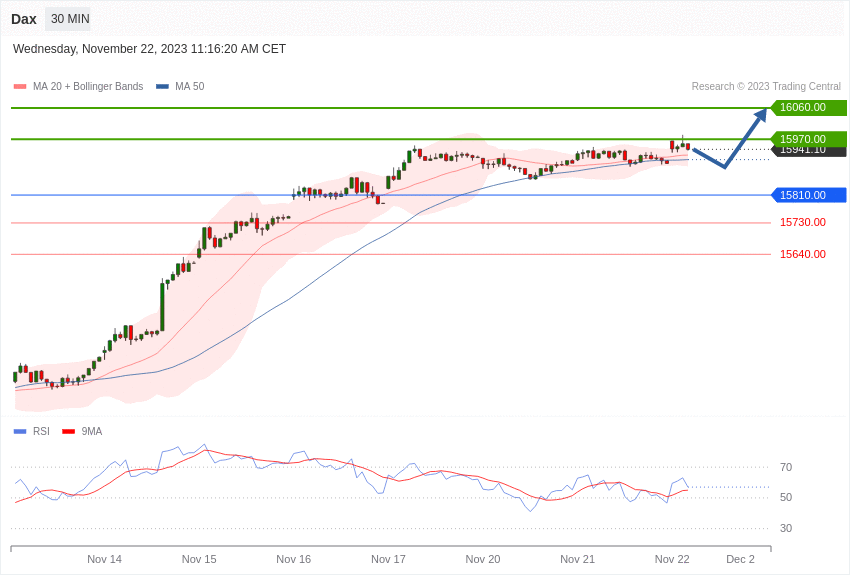This screenshot has width=850, height=576.
Task: Select the 16060.00 green resistance price tag
Action: point(808,108)
